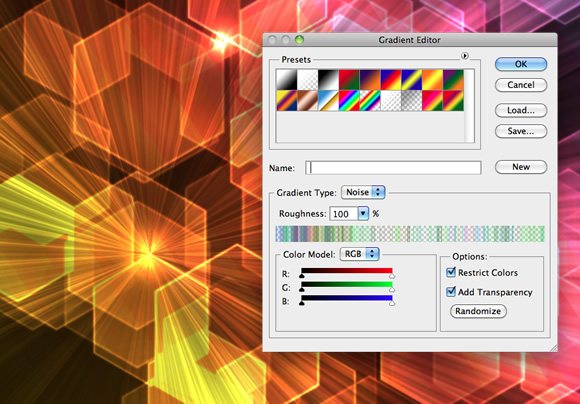Pick the copper brown metallic preset
580x404 pixels.
tap(307, 101)
